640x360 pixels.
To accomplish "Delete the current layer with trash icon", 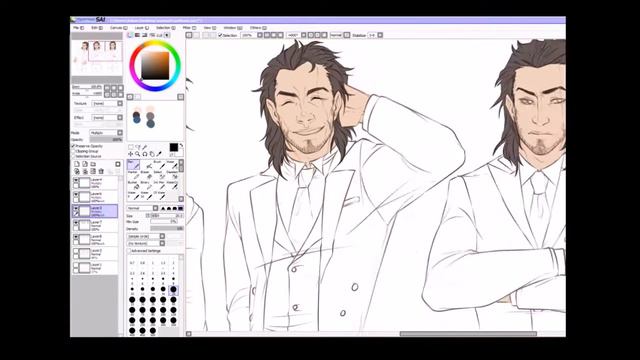I will (101, 171).
